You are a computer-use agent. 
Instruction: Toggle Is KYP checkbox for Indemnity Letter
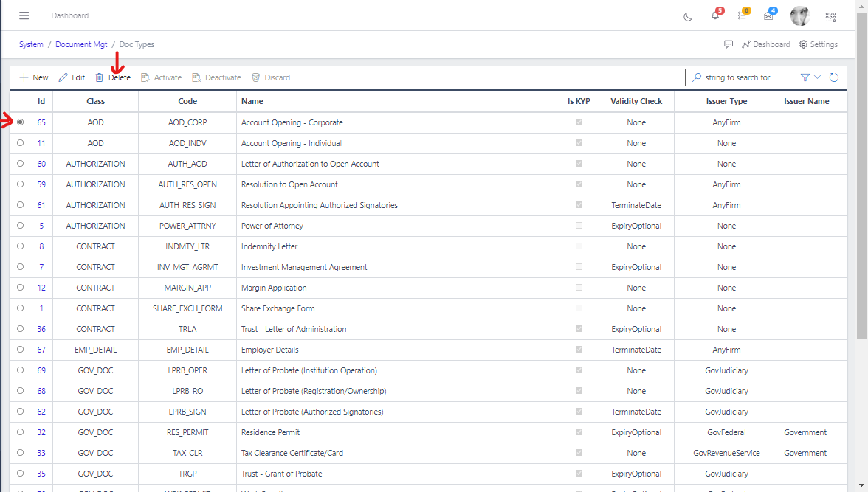coord(579,246)
